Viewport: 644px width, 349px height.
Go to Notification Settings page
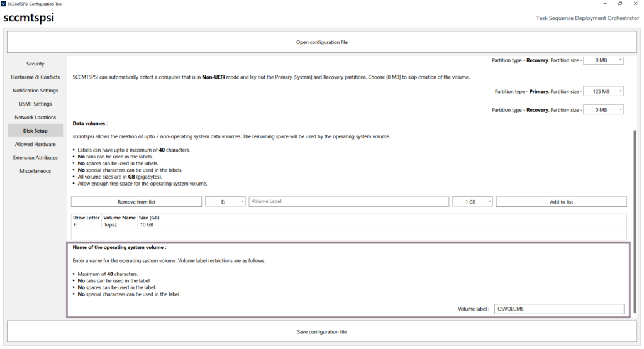click(x=35, y=91)
